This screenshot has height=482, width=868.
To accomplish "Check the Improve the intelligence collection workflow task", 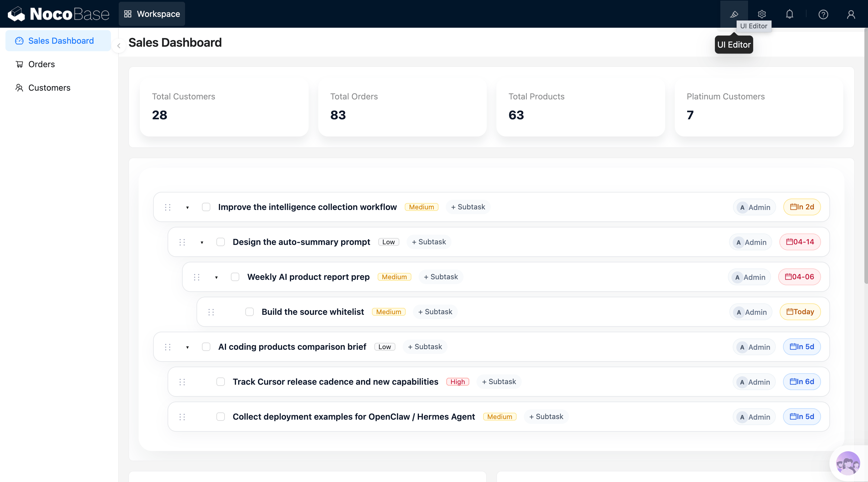I will click(x=206, y=207).
